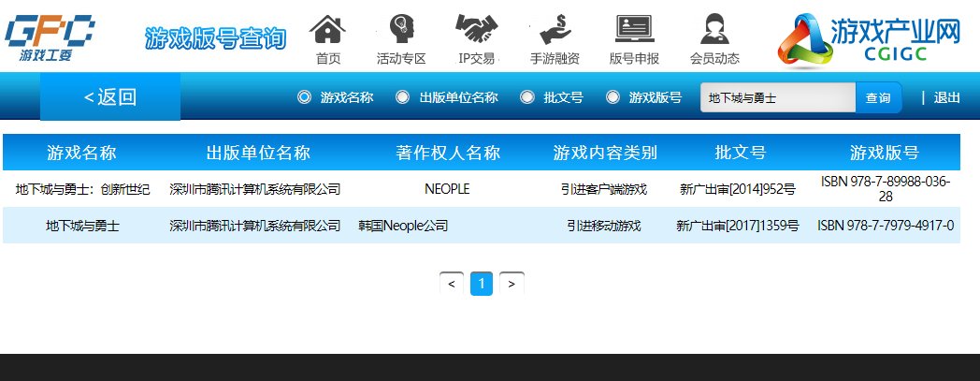Click the 地下城与勇士 game name in second row
Image resolution: width=980 pixels, height=381 pixels.
(x=82, y=226)
